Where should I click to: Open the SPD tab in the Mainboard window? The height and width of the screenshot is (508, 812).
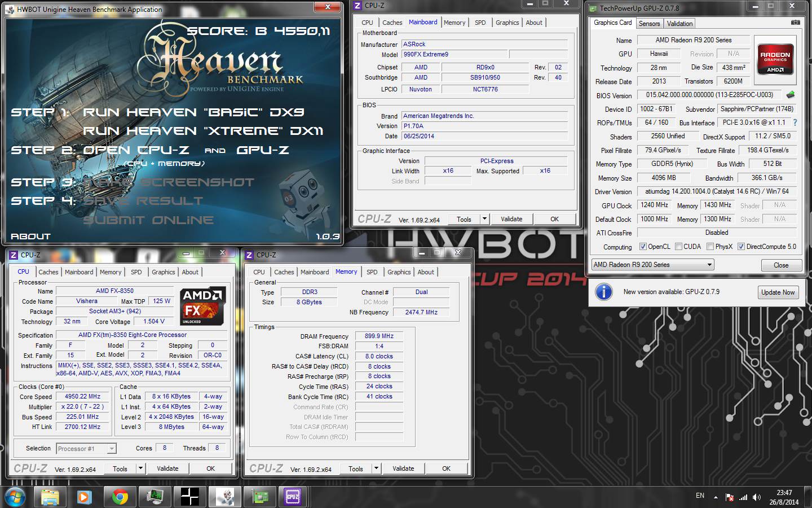[480, 23]
